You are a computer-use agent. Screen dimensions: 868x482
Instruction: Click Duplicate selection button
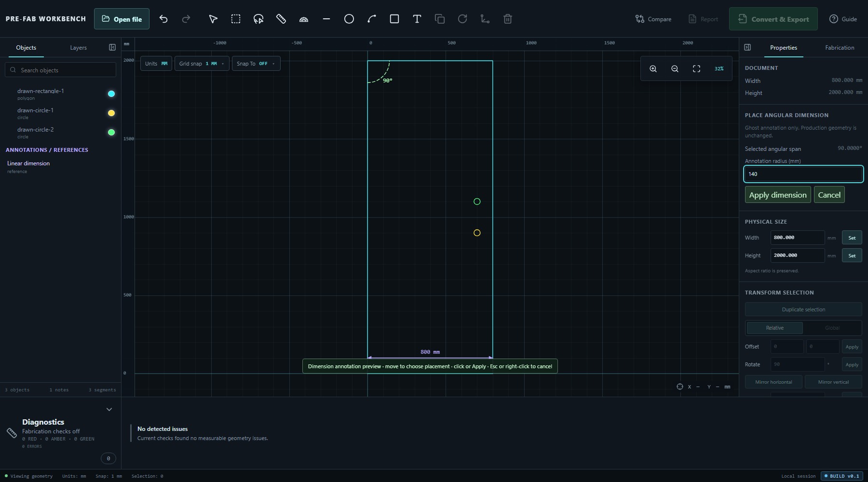[803, 309]
